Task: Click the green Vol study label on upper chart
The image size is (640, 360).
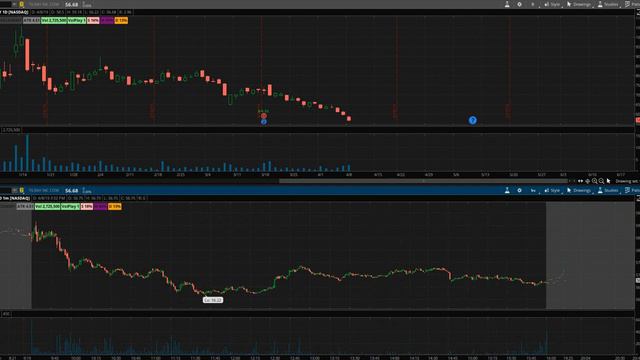Action: (x=53, y=20)
